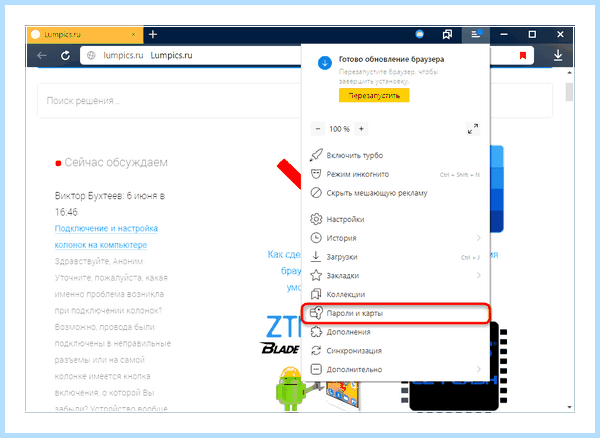Click the red bookmark icon in address bar
This screenshot has height=438, width=600.
(523, 55)
